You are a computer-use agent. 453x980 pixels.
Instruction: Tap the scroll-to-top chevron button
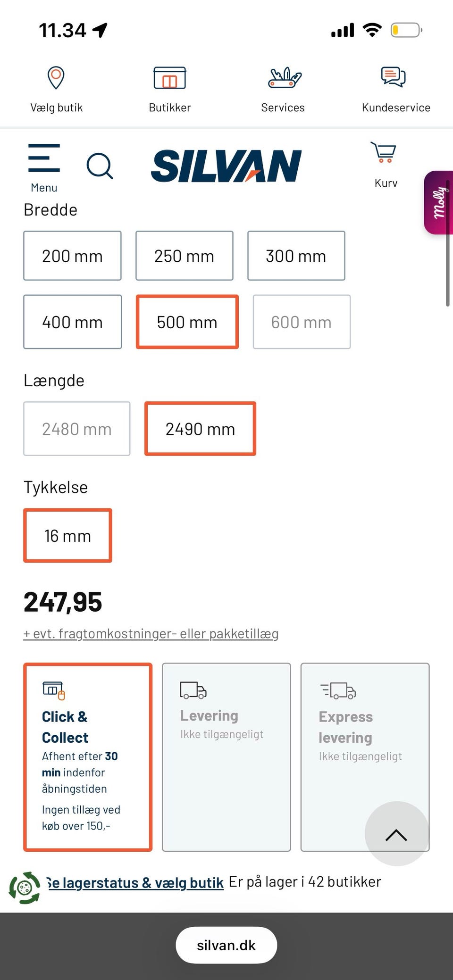[396, 834]
